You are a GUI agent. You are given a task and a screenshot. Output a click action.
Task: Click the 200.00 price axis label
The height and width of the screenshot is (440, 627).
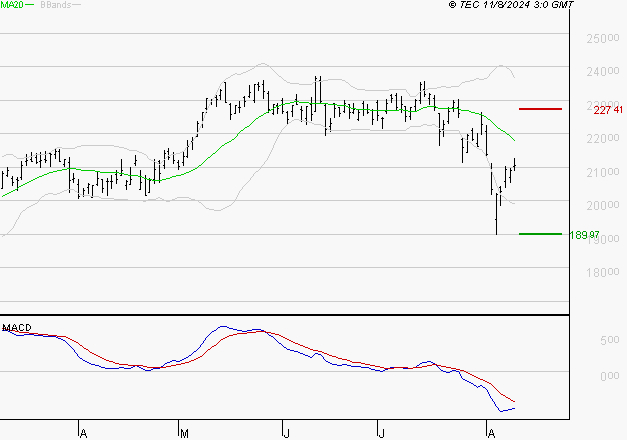[x=603, y=206]
